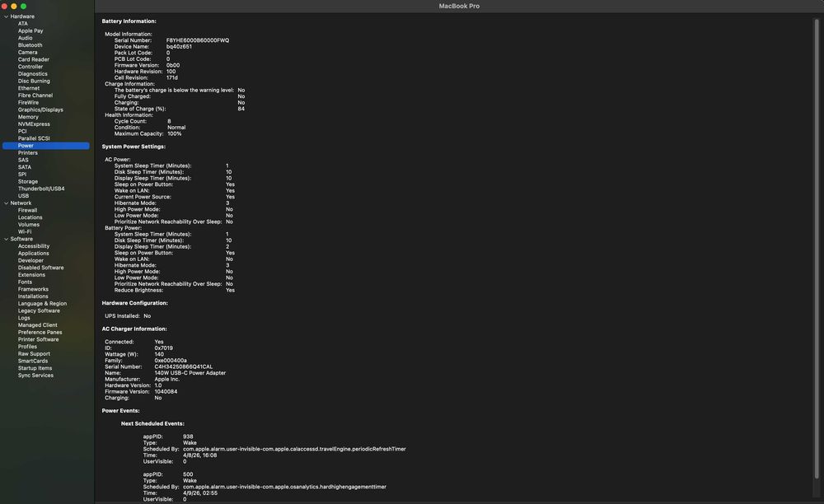Select Volumes under Network
Viewport: 824px width, 504px height.
pos(28,225)
